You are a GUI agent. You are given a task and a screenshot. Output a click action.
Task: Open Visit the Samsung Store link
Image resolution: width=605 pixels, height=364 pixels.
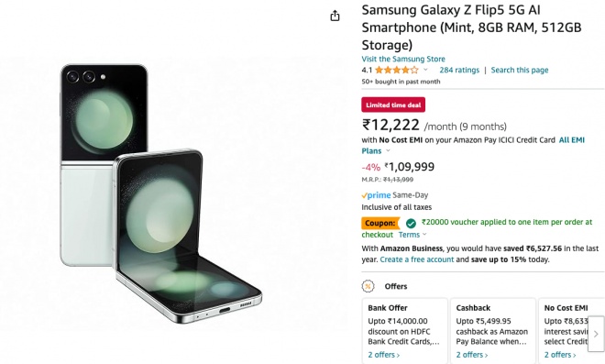(403, 59)
